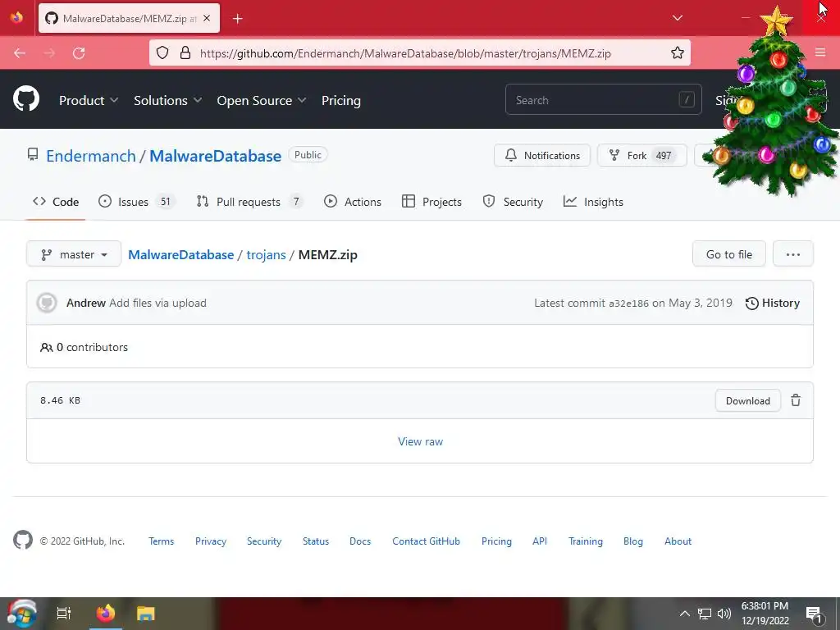This screenshot has height=630, width=840.
Task: Click the Go to file button
Action: pyautogui.click(x=729, y=254)
